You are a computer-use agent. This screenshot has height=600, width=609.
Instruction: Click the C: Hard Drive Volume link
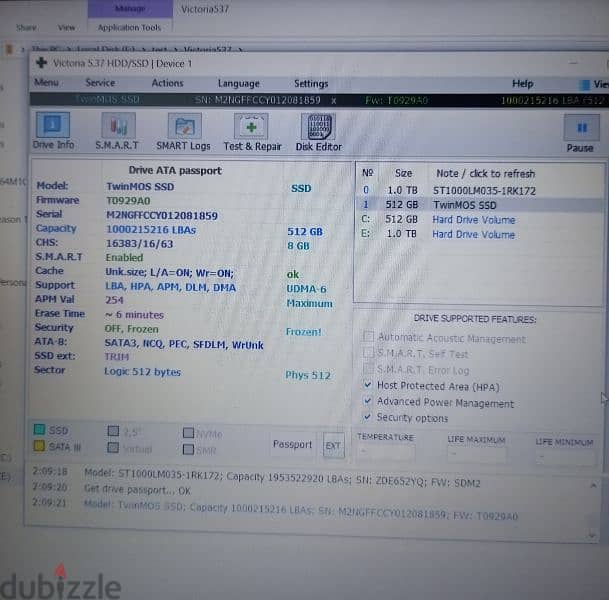473,220
